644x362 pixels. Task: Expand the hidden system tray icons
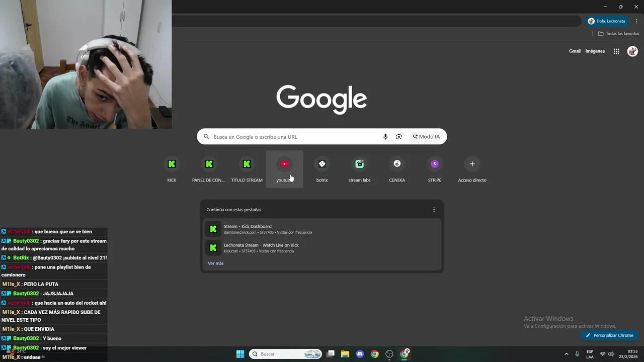567,354
